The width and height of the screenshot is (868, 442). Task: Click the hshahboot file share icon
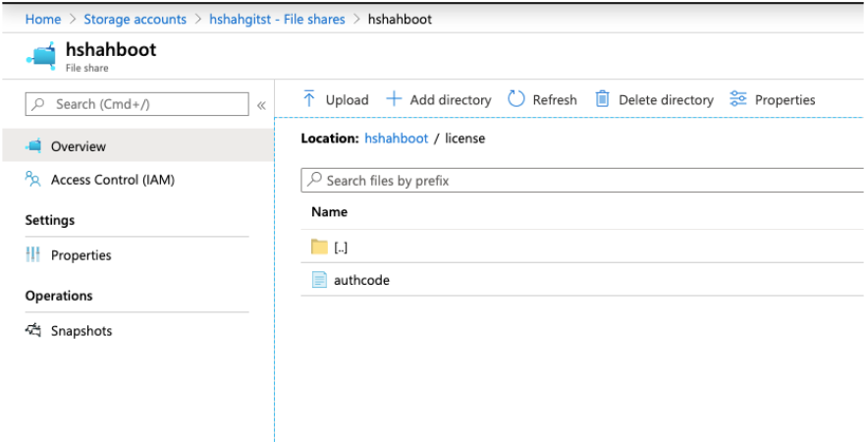point(41,56)
